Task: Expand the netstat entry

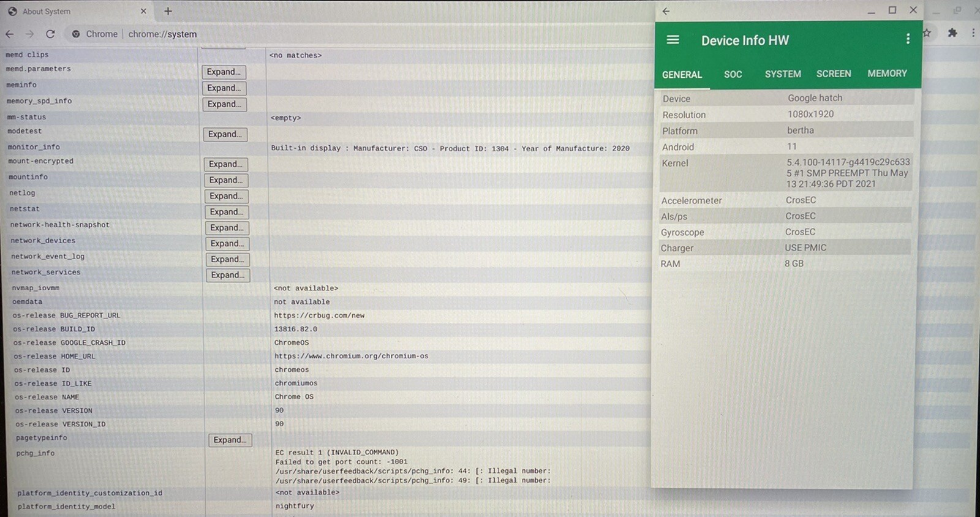Action: tap(227, 212)
